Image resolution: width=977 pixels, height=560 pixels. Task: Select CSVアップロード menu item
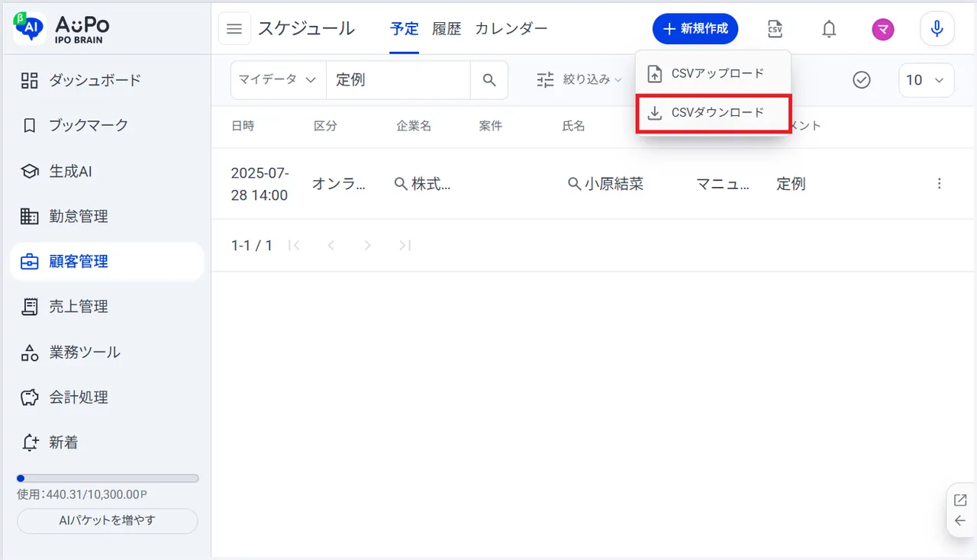click(x=713, y=74)
